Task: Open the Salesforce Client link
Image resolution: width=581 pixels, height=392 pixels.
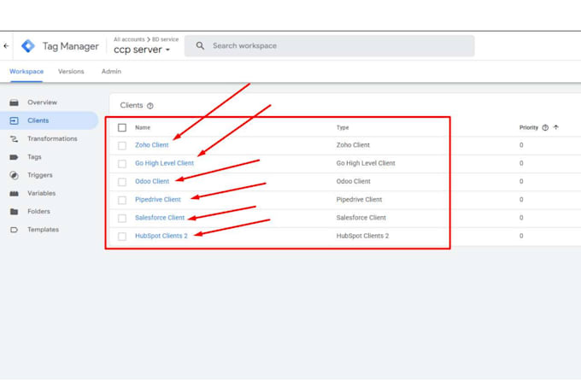Action: [160, 218]
